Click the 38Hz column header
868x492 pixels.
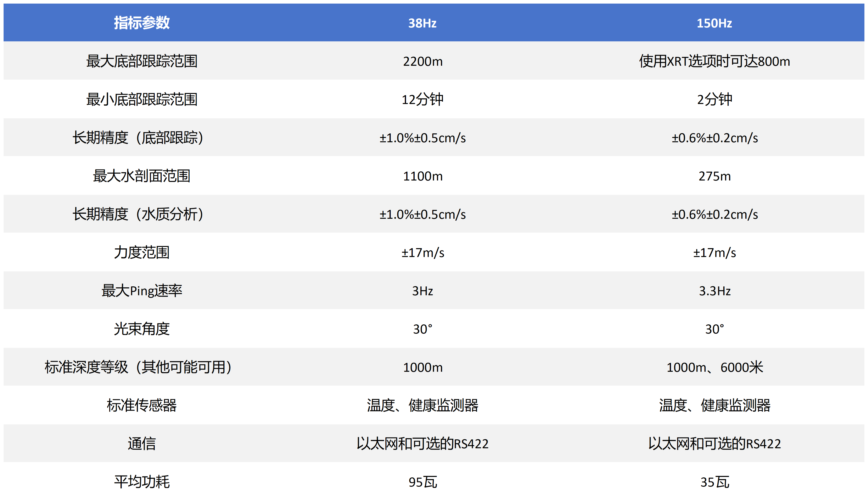point(422,23)
